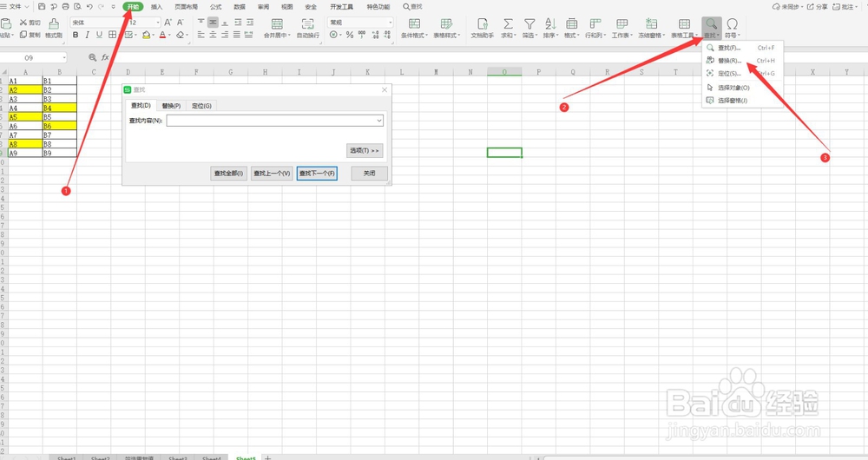
Task: Select 选择窗格(J) menu entry
Action: [742, 100]
